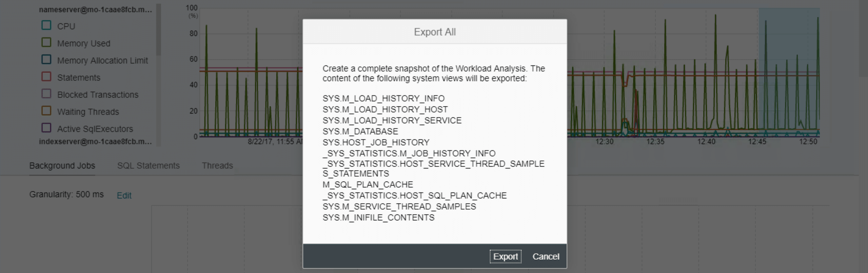Open the SQL Statements tab
This screenshot has height=273, width=868.
click(x=148, y=166)
